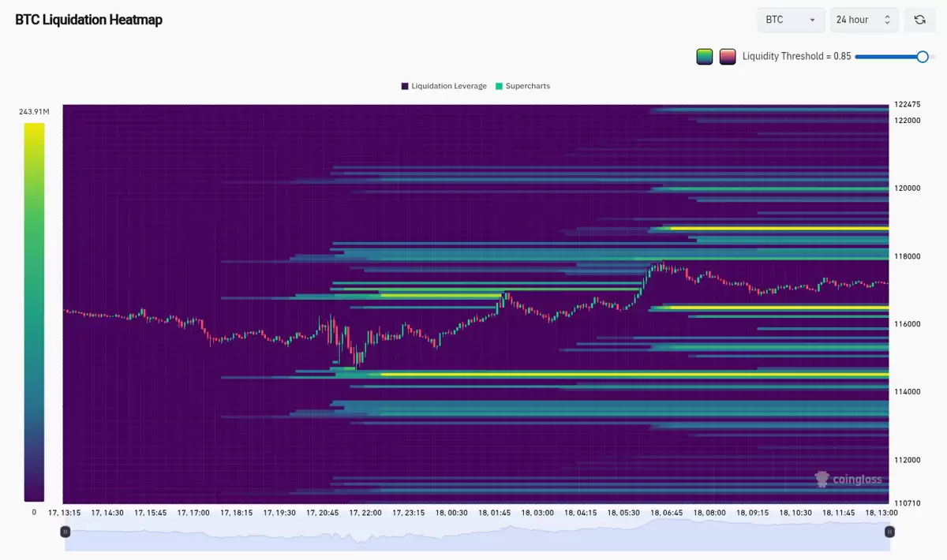
Task: Select the green gradient color palette icon
Action: coord(704,56)
